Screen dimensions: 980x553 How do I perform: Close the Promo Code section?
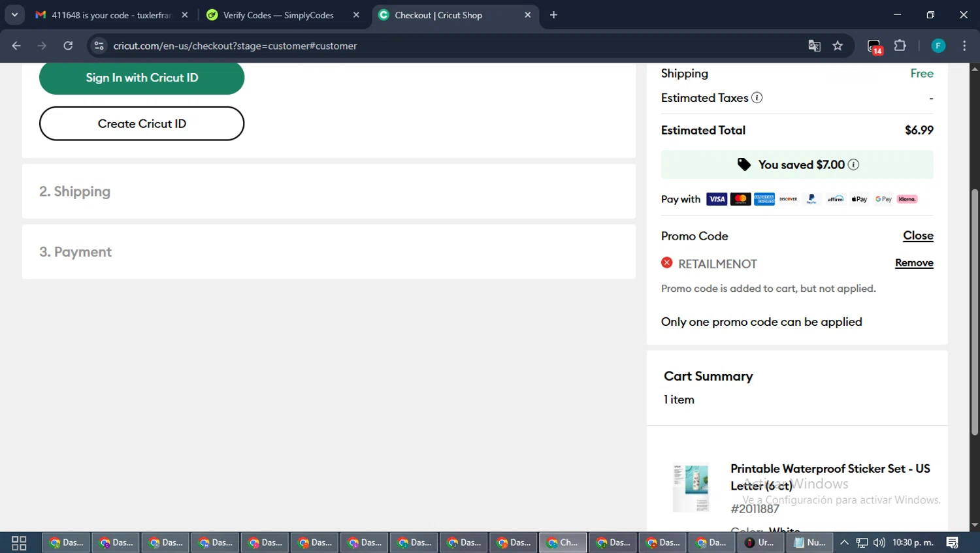(918, 236)
